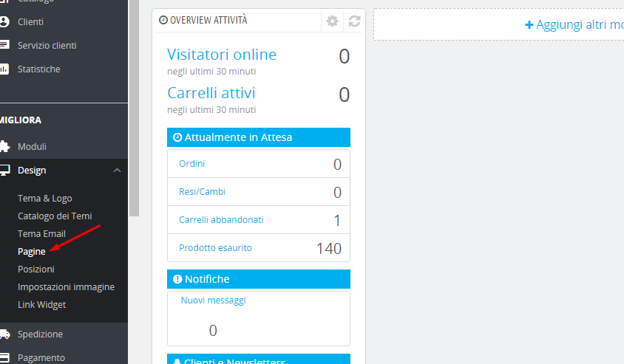The width and height of the screenshot is (624, 364).
Task: Go to Tema & Logo submenu
Action: pos(45,198)
